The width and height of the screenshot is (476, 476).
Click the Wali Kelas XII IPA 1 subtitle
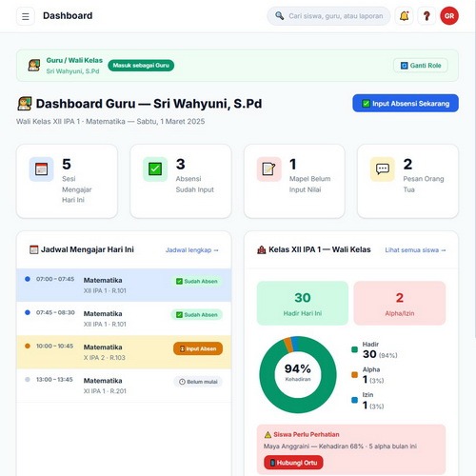110,122
